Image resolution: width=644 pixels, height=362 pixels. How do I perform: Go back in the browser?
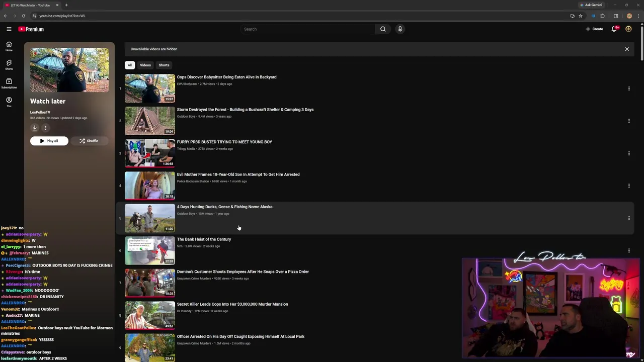pos(6,16)
